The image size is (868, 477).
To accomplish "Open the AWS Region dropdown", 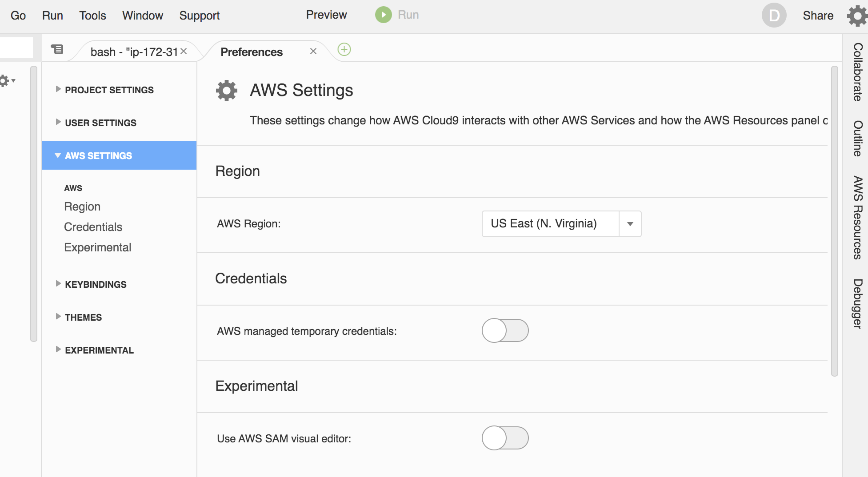I will tap(561, 224).
